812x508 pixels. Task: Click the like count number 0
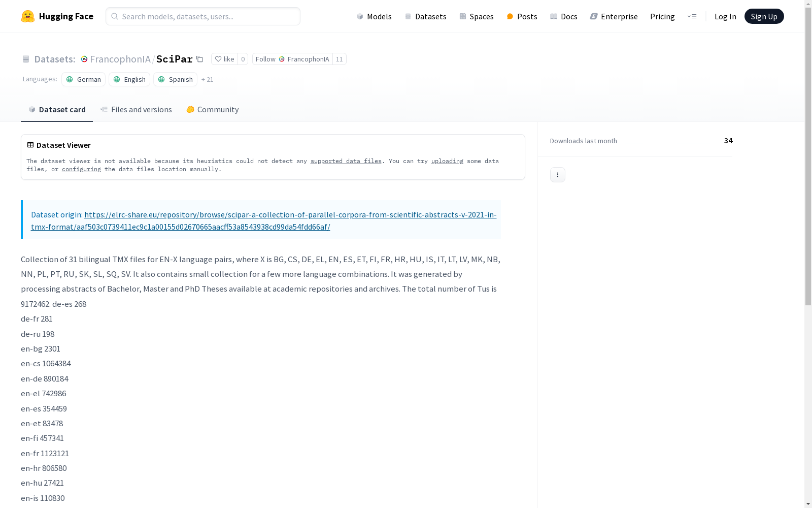[243, 59]
